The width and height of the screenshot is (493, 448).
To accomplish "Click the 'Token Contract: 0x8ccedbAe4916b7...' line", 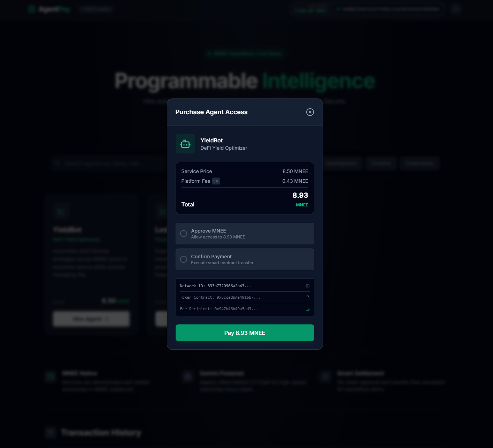I will tap(220, 297).
